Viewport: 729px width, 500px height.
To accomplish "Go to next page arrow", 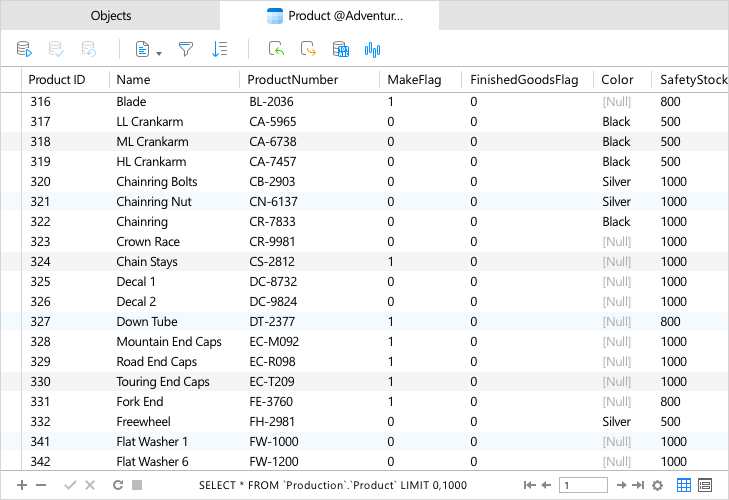I will tap(622, 485).
